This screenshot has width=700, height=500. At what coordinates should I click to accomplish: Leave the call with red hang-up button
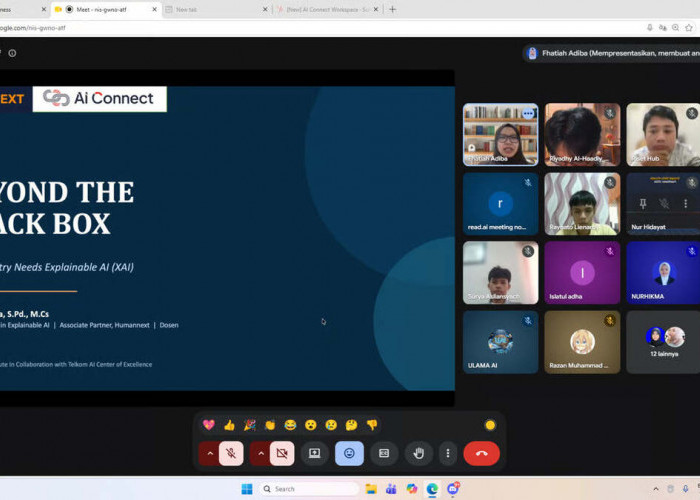pos(482,454)
